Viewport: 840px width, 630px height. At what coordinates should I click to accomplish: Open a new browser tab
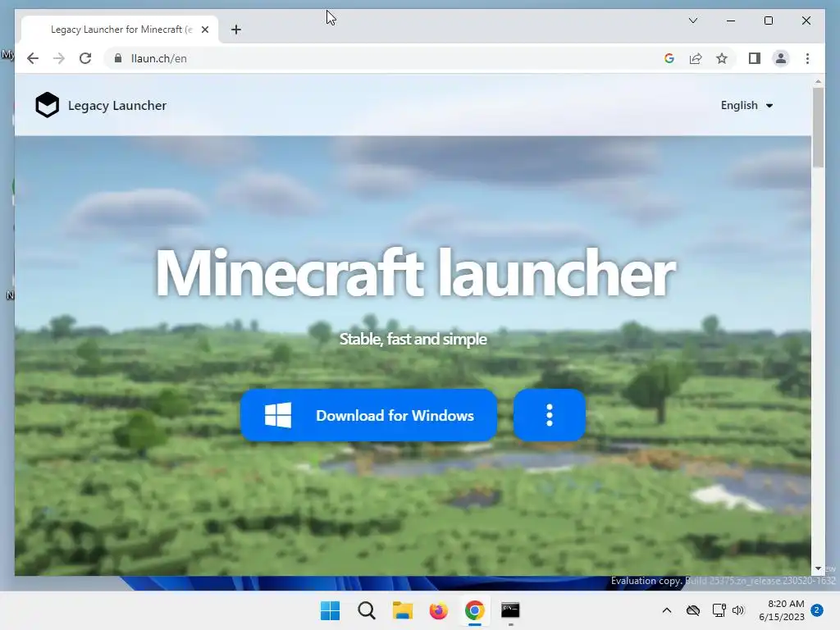236,30
